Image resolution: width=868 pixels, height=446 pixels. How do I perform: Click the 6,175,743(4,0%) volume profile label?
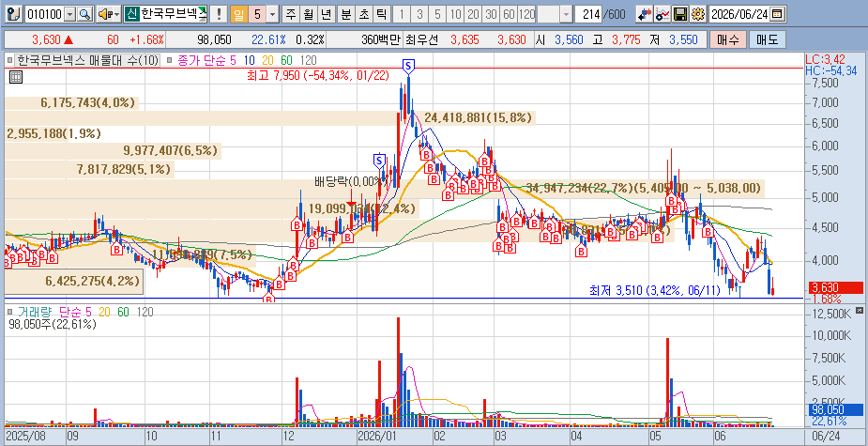pos(87,102)
